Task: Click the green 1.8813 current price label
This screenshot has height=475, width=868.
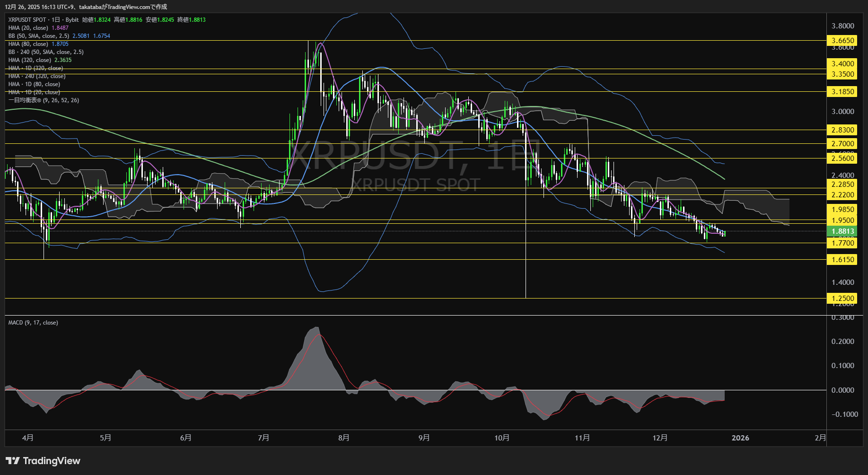Action: 842,231
